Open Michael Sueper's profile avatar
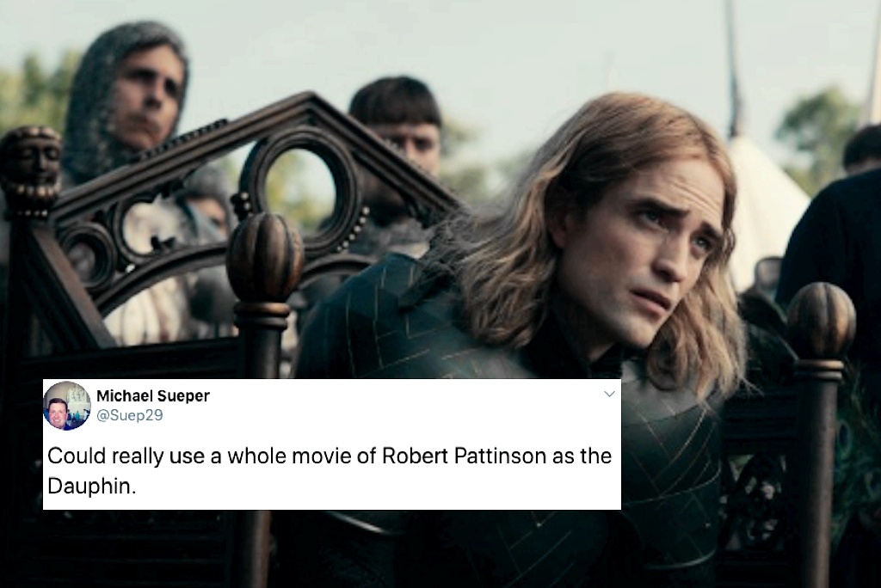 click(67, 406)
